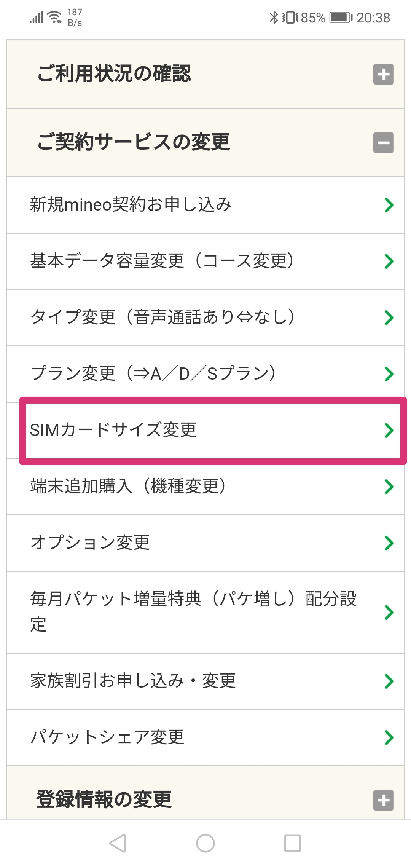Choose 端末追加購入（機種変更）

[x=128, y=486]
